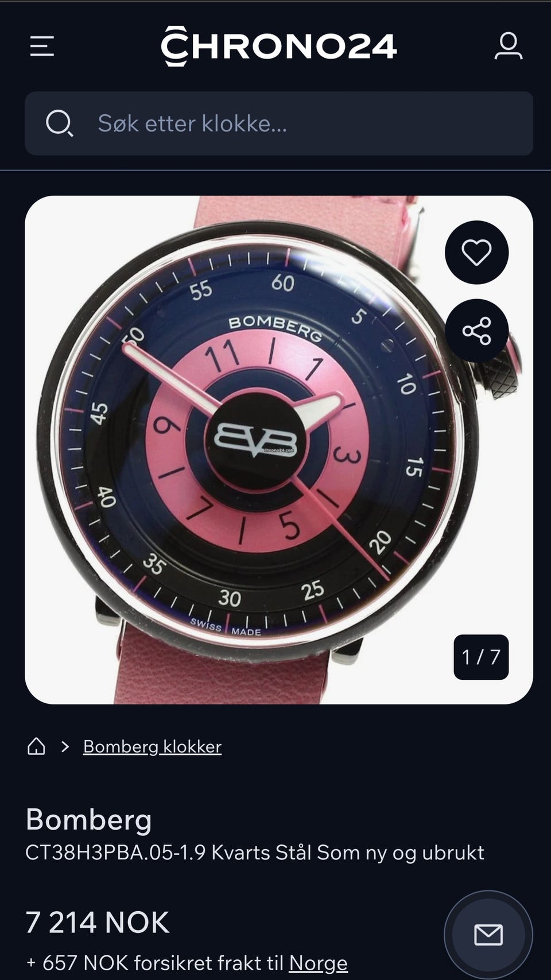This screenshot has width=551, height=980.
Task: Open the user account profile icon
Action: (x=509, y=46)
